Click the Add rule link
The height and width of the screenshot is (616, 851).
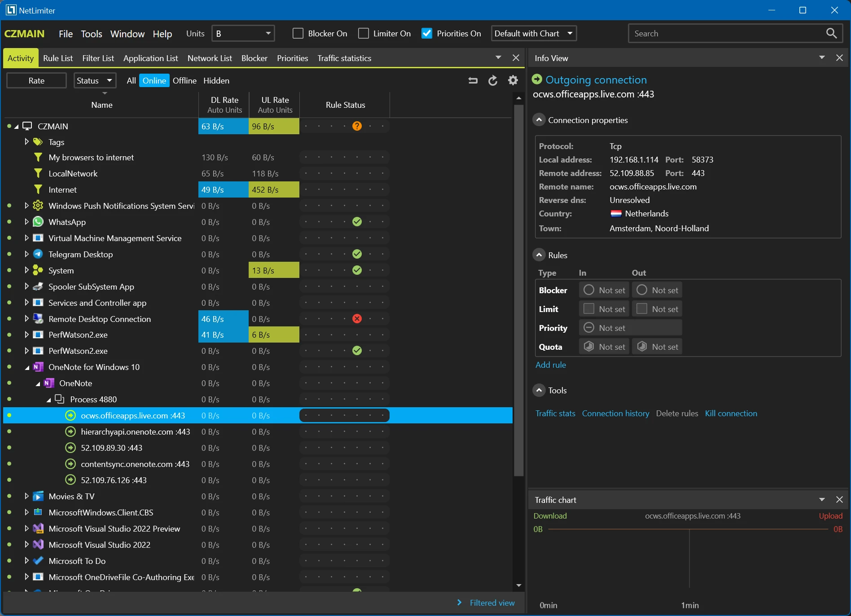point(551,365)
